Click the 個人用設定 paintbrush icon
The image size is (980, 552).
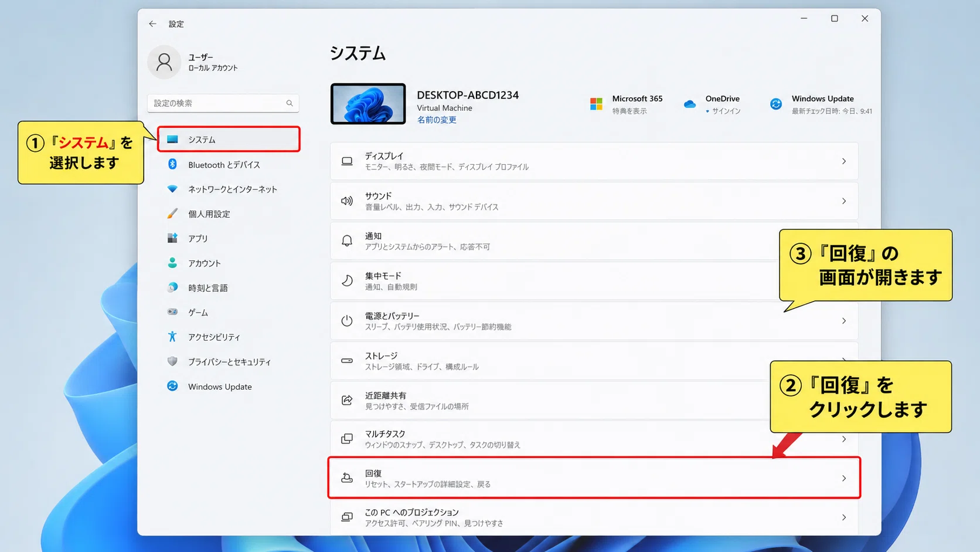tap(172, 214)
